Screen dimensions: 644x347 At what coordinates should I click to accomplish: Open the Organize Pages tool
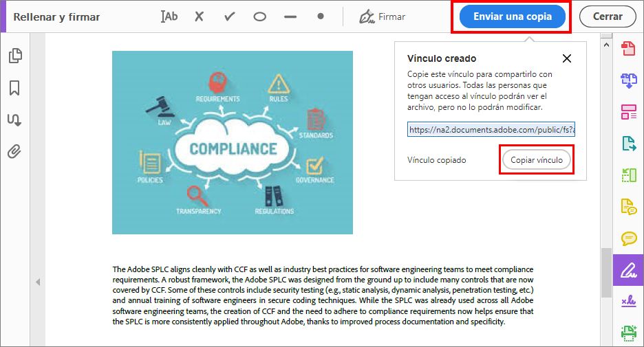coord(628,111)
